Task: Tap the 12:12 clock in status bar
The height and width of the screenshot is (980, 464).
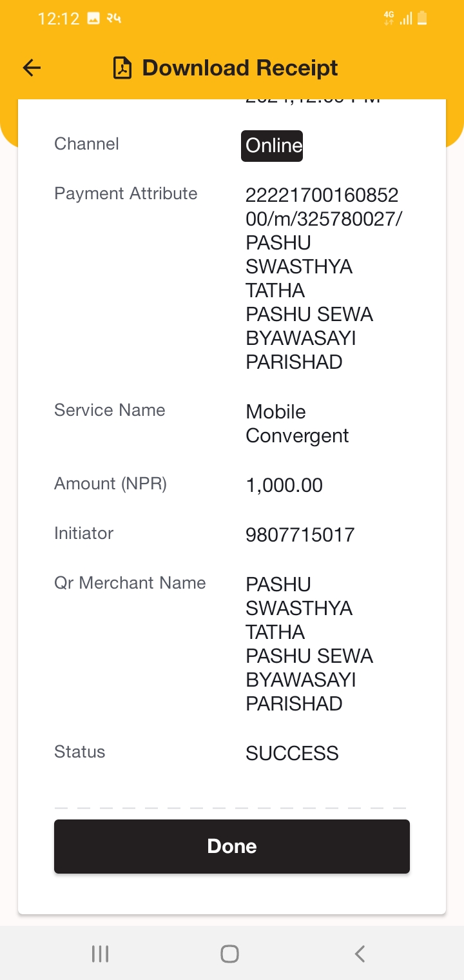Action: tap(59, 19)
